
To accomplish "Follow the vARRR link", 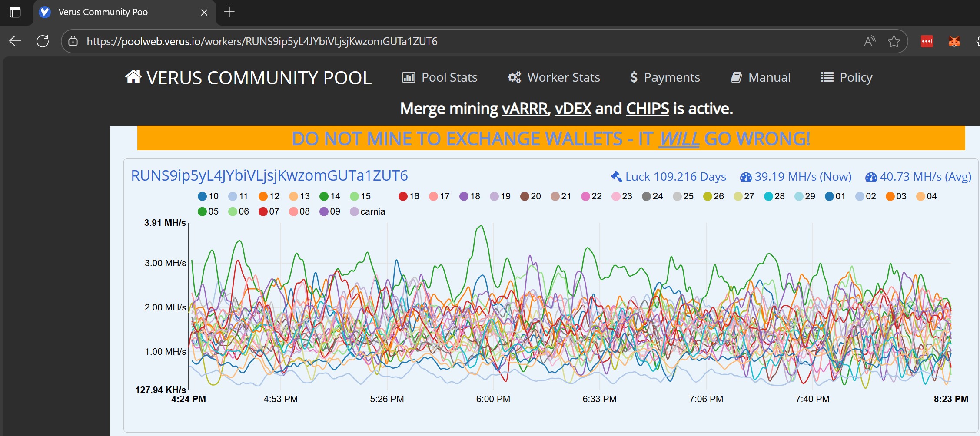I will [526, 109].
